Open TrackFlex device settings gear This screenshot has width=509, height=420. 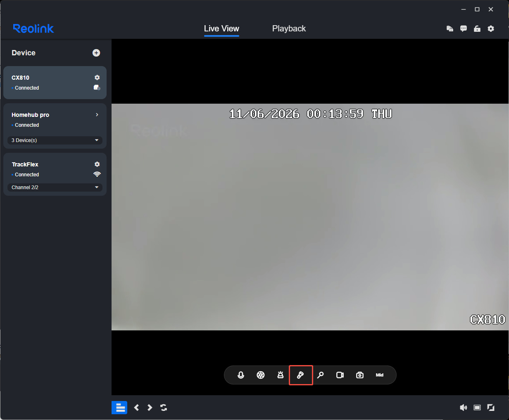[97, 164]
